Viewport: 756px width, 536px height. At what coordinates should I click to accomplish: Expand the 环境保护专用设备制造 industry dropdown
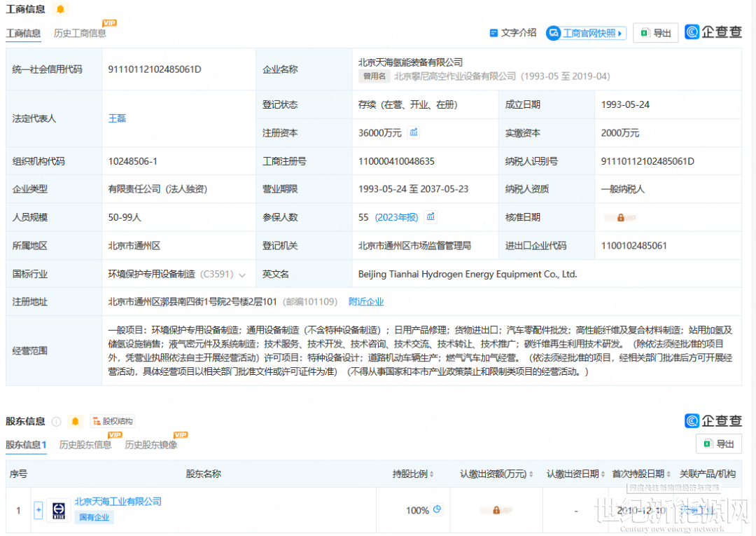[x=242, y=275]
